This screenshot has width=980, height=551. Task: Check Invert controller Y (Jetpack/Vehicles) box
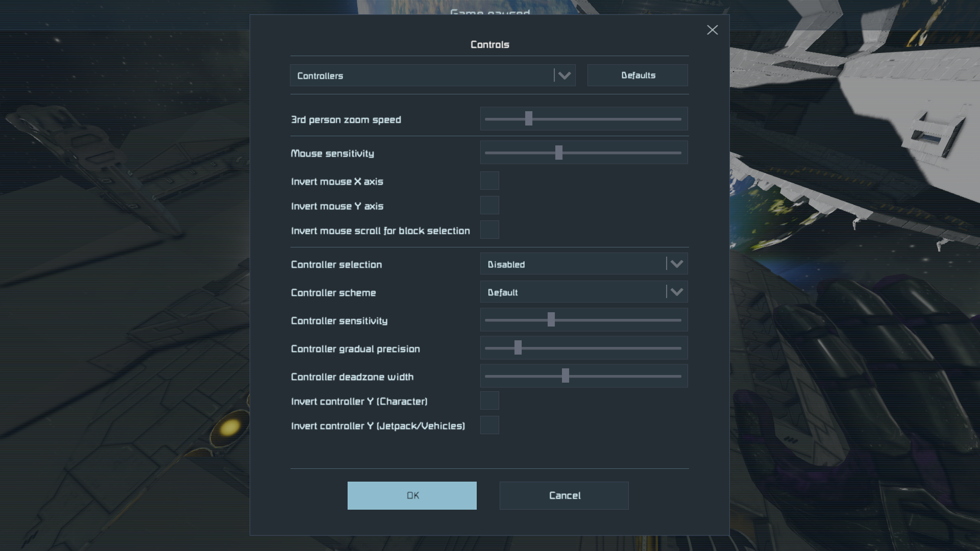coord(489,425)
